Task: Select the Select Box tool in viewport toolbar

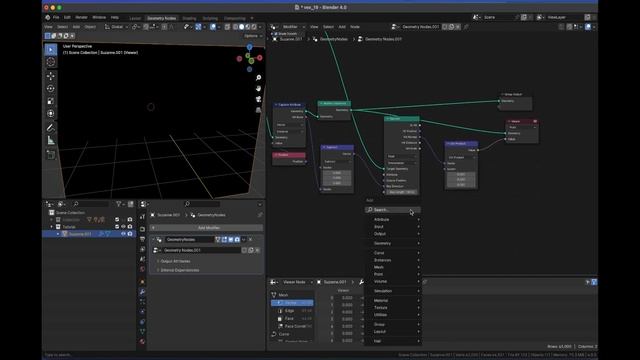Action: tap(51, 50)
